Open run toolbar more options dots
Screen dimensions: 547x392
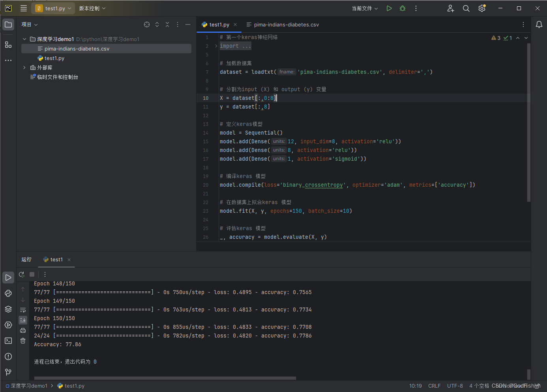click(x=45, y=274)
